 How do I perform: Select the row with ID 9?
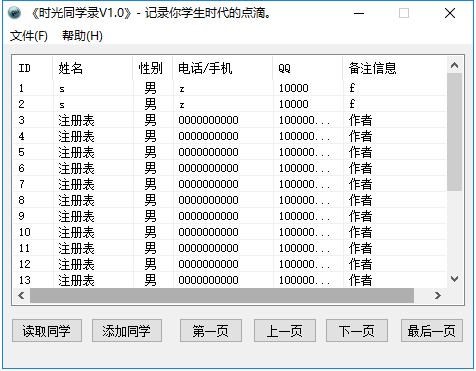coord(229,216)
